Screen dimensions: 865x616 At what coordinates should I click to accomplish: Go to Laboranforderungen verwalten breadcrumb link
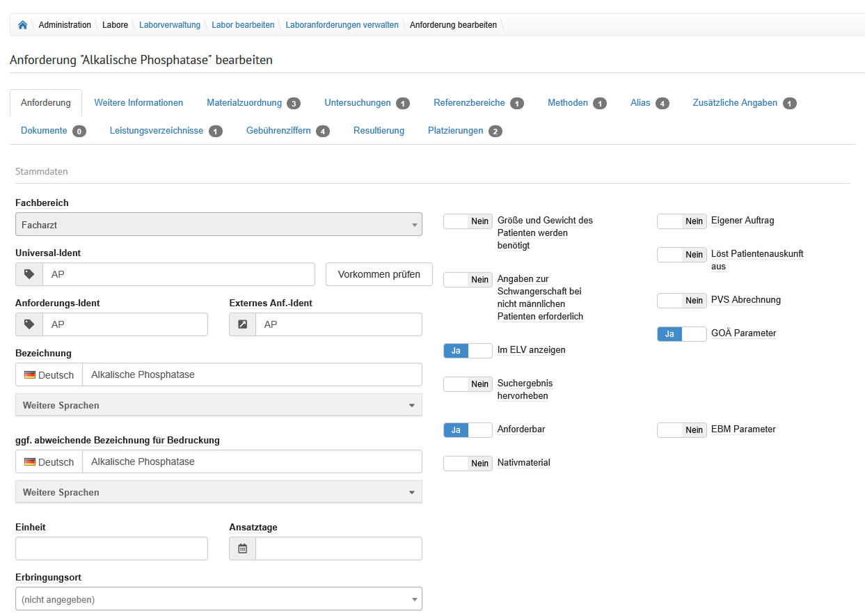tap(342, 25)
